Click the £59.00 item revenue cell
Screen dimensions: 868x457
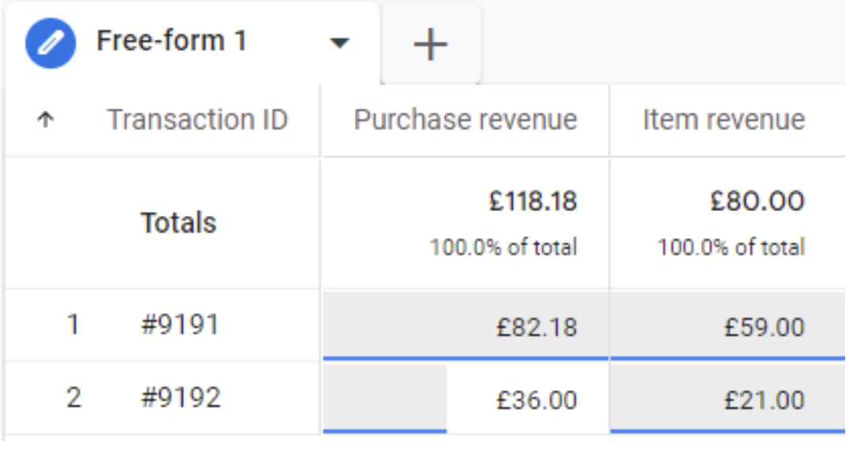(727, 326)
